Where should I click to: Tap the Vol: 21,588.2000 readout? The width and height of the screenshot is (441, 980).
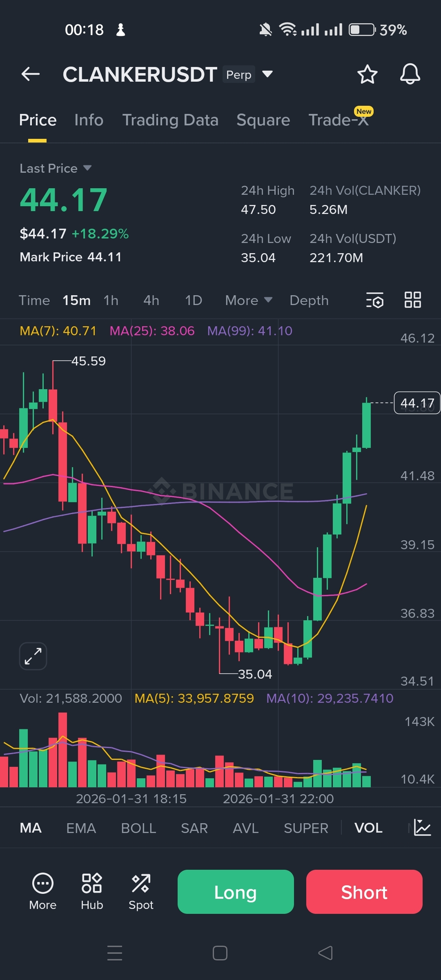point(71,698)
